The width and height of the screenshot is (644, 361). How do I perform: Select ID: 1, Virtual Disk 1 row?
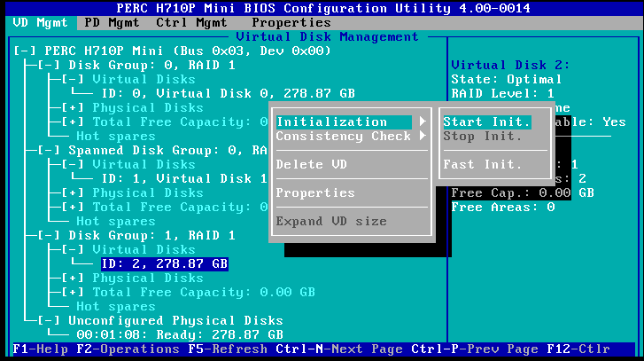184,179
